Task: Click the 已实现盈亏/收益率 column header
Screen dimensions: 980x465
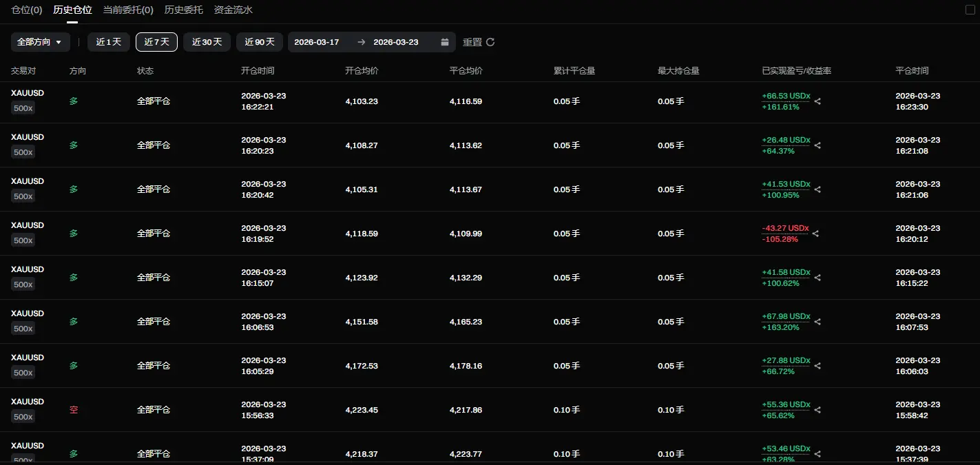Action: coord(797,71)
